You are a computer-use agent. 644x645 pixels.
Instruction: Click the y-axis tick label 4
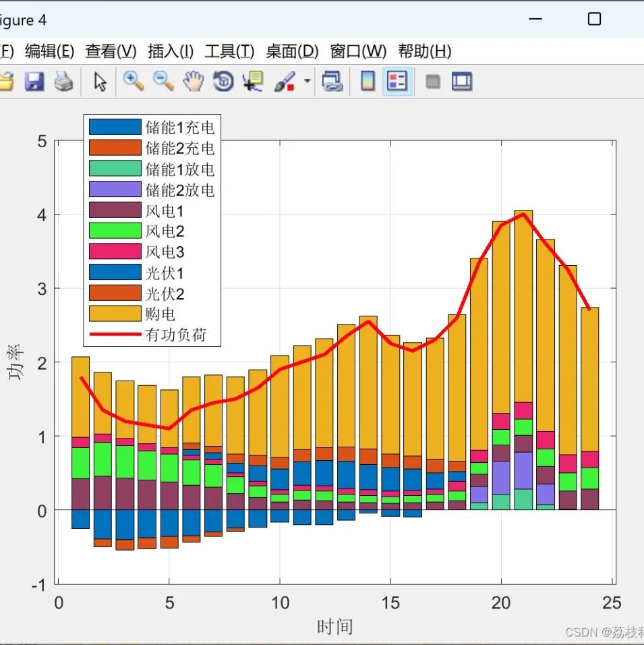pyautogui.click(x=42, y=215)
